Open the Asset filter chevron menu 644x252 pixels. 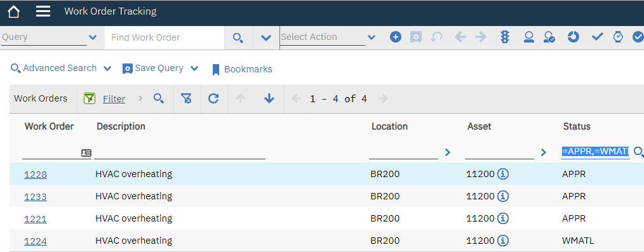pyautogui.click(x=544, y=152)
